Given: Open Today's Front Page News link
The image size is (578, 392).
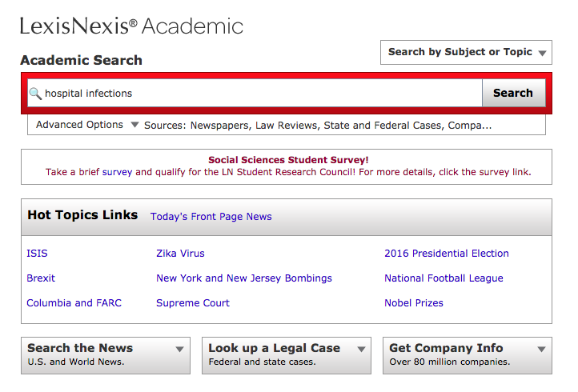Looking at the screenshot, I should 211,217.
